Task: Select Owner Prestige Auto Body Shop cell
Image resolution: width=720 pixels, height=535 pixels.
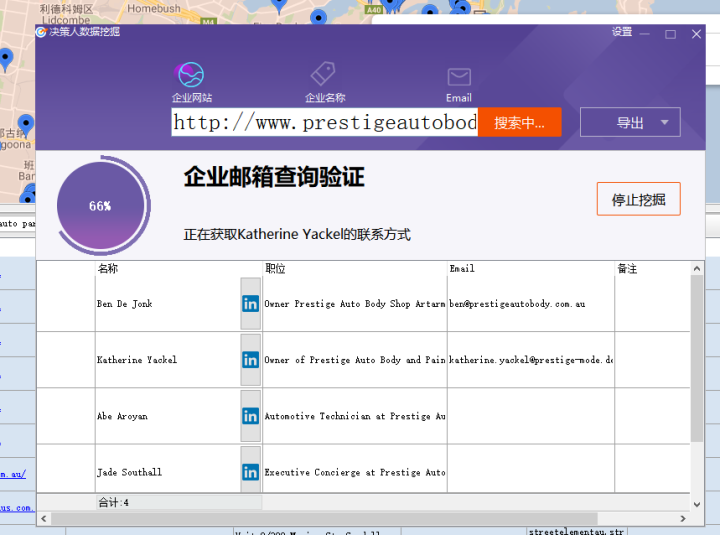Action: tap(355, 304)
